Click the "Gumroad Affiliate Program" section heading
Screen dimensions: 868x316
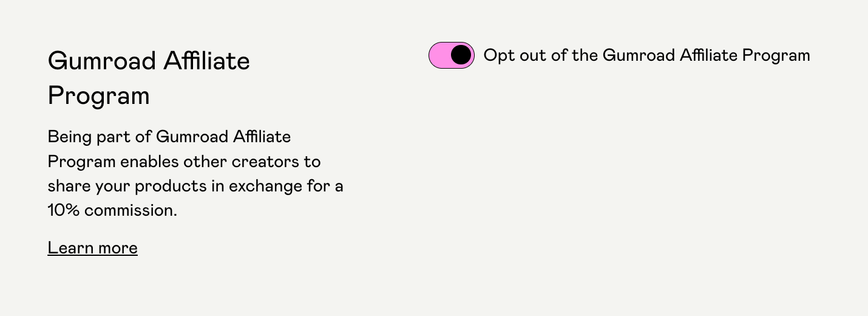tap(149, 78)
